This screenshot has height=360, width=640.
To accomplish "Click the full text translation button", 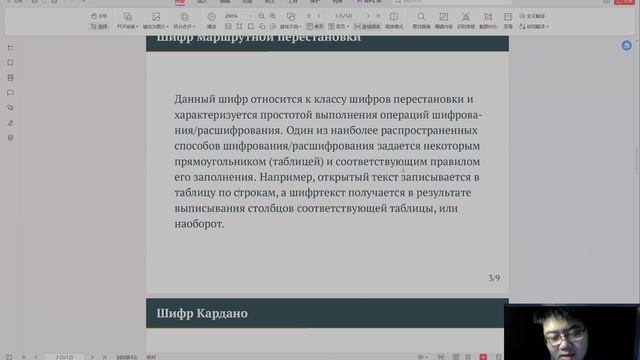I will (532, 16).
